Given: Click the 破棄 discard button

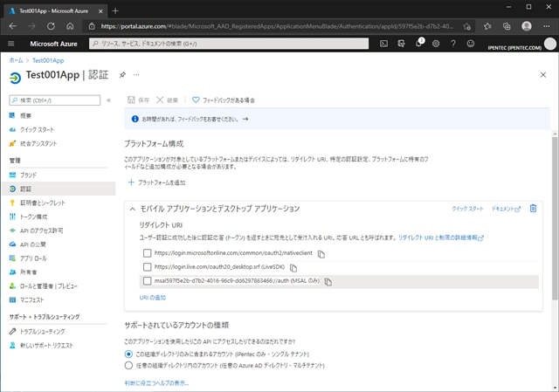Looking at the screenshot, I should [167, 100].
